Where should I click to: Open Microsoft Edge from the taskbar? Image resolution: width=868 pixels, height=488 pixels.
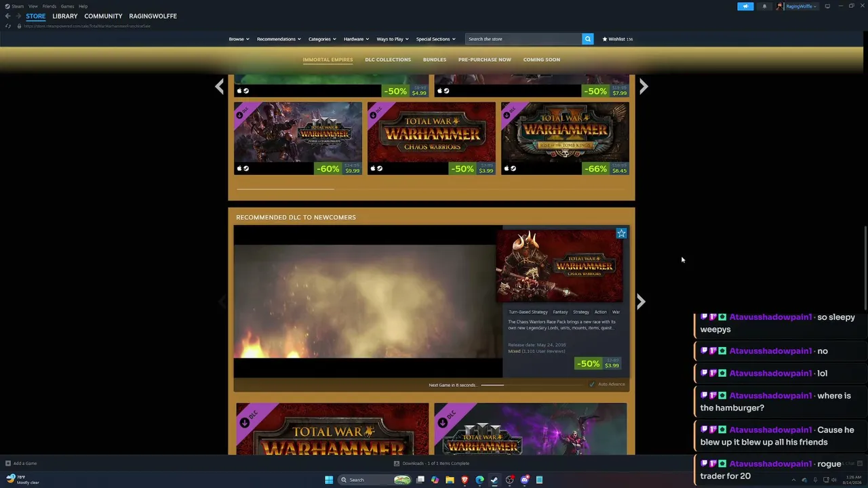point(479,480)
